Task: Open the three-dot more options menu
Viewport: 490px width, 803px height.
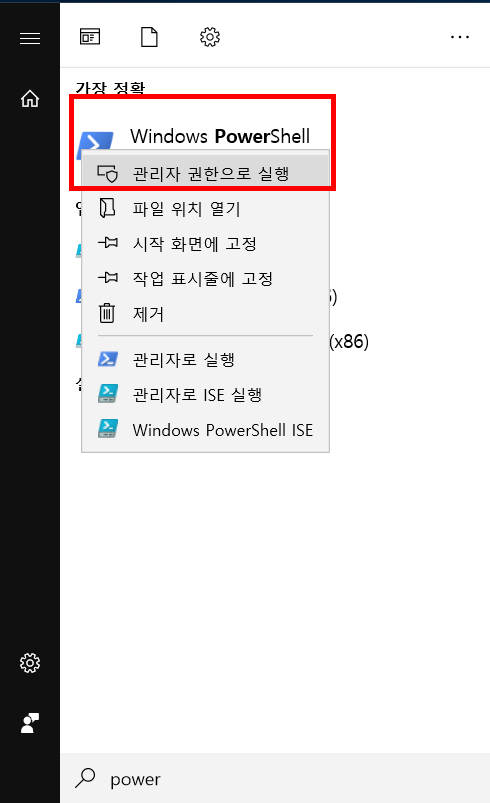Action: (x=459, y=37)
